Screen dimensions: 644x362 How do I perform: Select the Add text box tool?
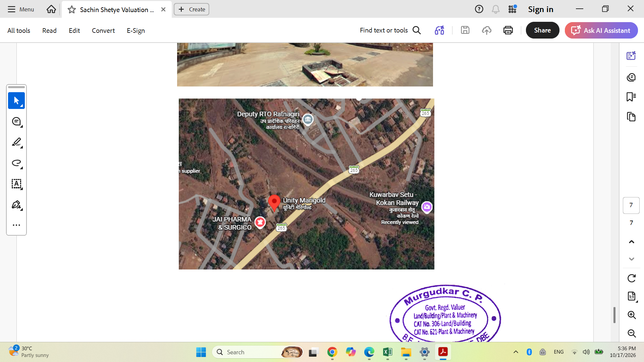point(16,184)
